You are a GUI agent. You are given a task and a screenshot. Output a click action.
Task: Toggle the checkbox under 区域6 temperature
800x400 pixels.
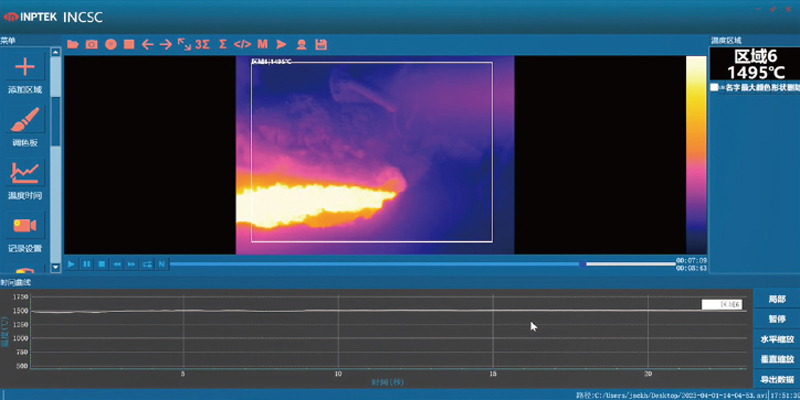pyautogui.click(x=714, y=88)
